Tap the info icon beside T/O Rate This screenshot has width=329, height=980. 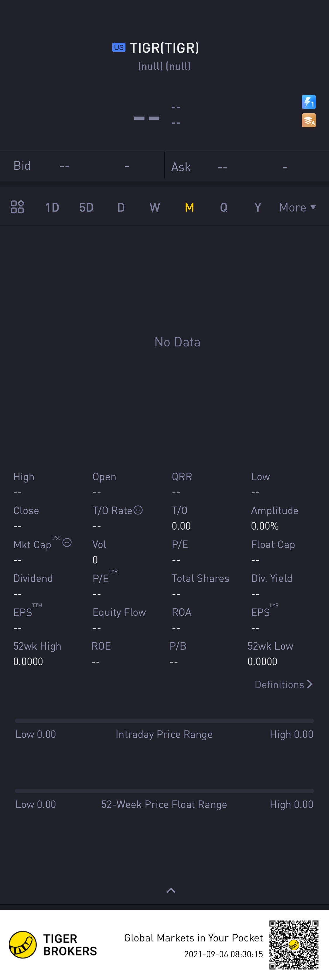click(x=138, y=510)
